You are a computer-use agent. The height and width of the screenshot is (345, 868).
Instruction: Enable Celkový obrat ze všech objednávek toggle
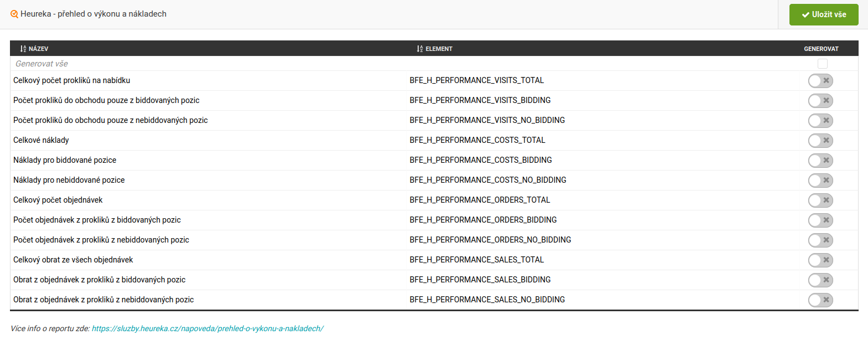click(x=820, y=260)
